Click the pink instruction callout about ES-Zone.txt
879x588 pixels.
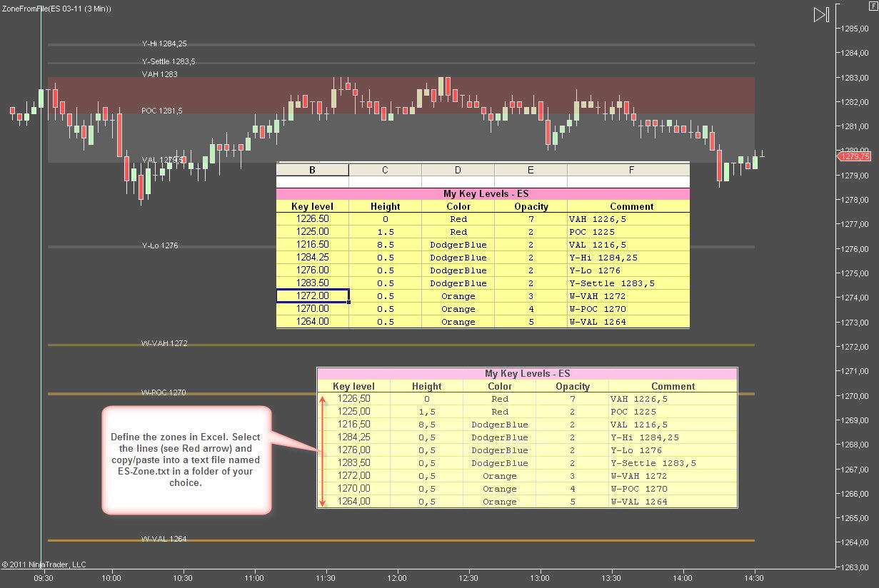[x=186, y=460]
